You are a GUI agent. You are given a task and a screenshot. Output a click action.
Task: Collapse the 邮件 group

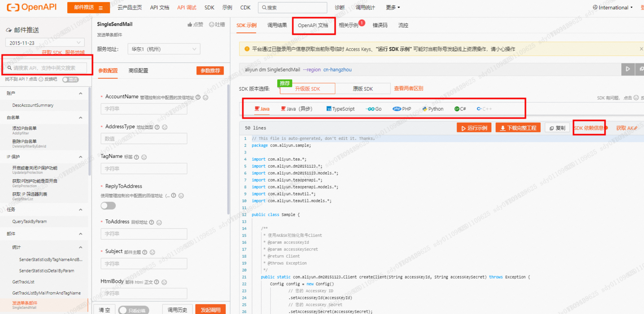(x=81, y=234)
